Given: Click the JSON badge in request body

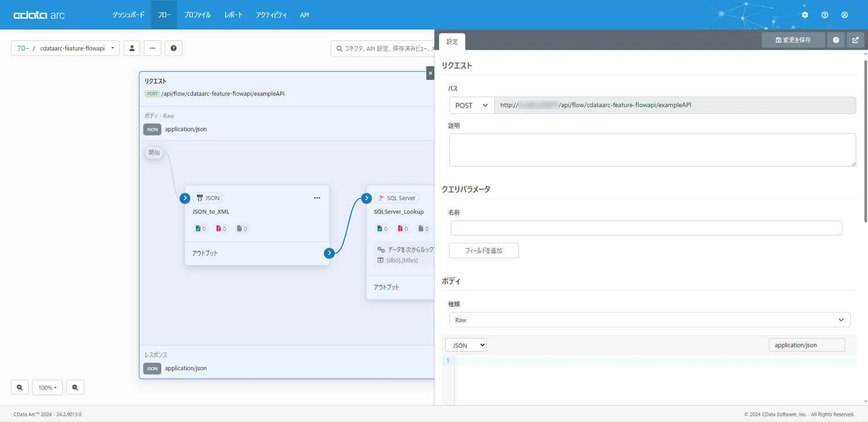Looking at the screenshot, I should click(x=152, y=129).
